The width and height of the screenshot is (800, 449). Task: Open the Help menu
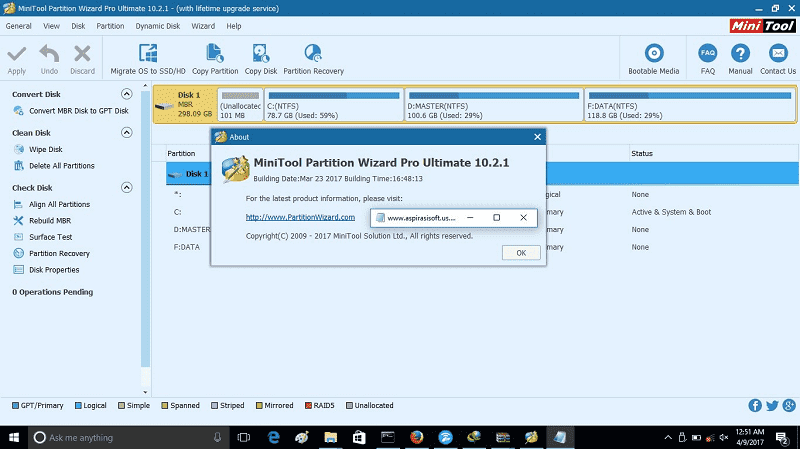tap(234, 26)
